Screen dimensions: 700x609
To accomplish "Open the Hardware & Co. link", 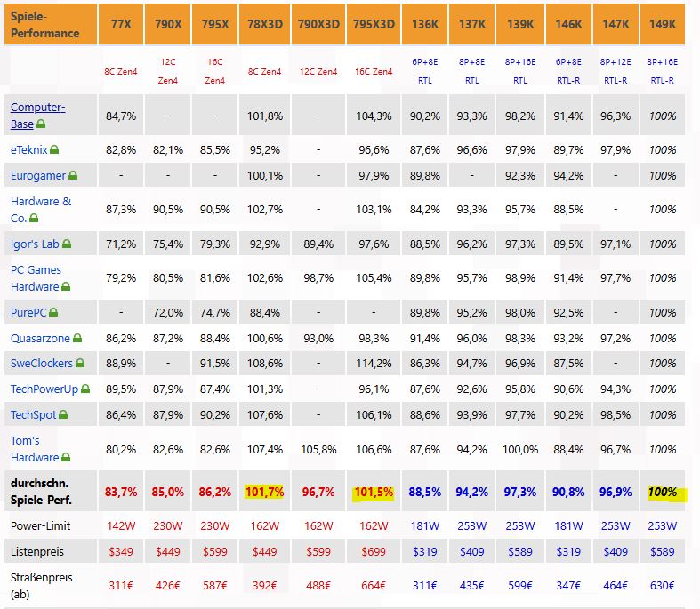I will pyautogui.click(x=41, y=210).
